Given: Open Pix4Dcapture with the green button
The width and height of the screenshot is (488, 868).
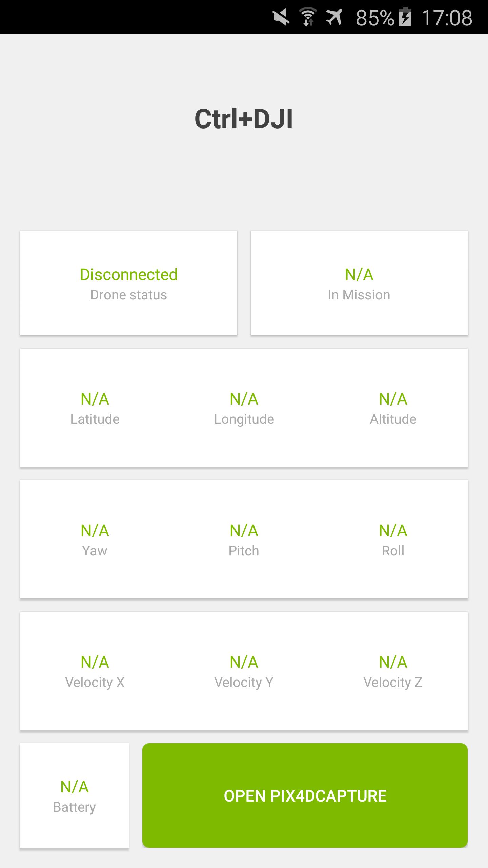Looking at the screenshot, I should point(305,795).
